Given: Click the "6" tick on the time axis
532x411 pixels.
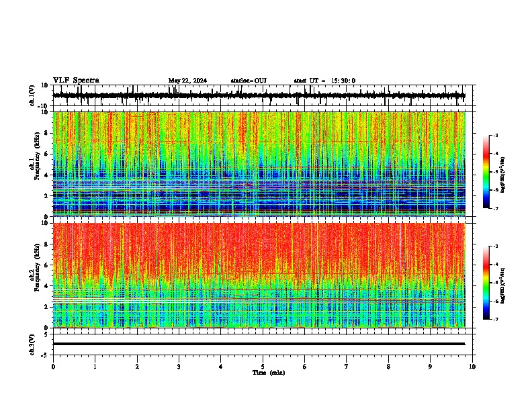Looking at the screenshot, I should pos(305,367).
